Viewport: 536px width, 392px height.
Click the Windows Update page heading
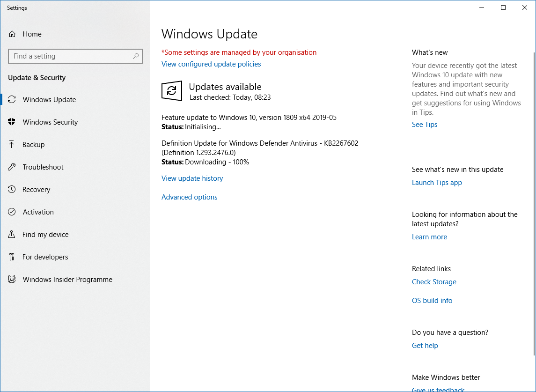tap(209, 34)
